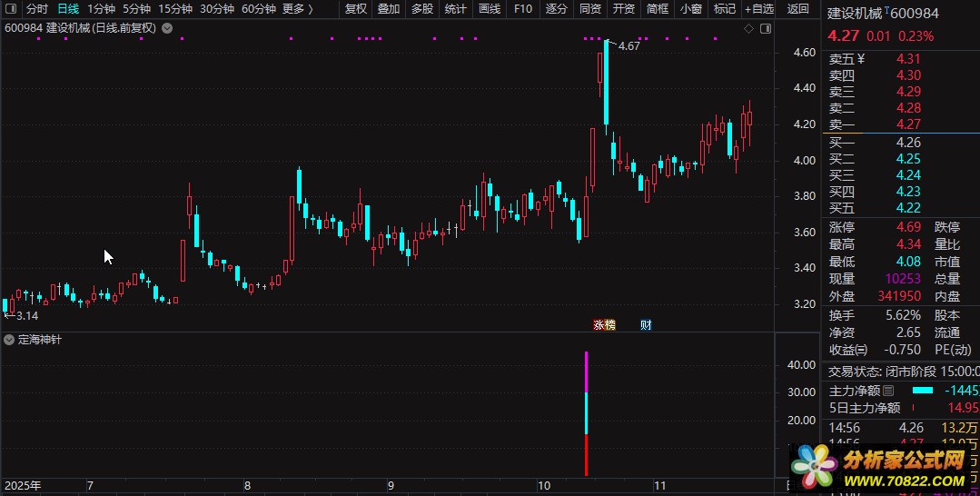Open the 复权 adjustment menu
The width and height of the screenshot is (980, 496).
click(x=356, y=9)
